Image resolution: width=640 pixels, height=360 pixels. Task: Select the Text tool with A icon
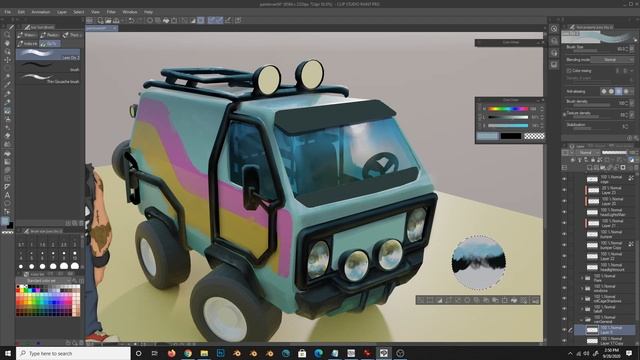pos(7,195)
